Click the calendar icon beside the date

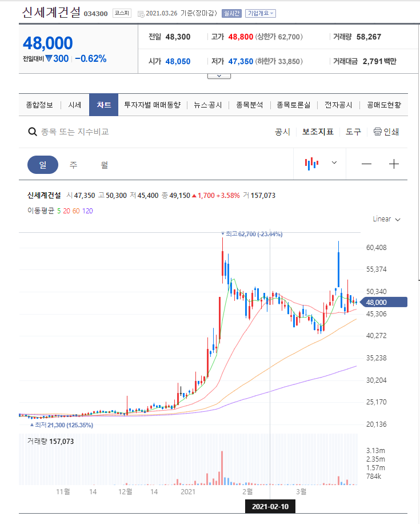[x=141, y=14]
